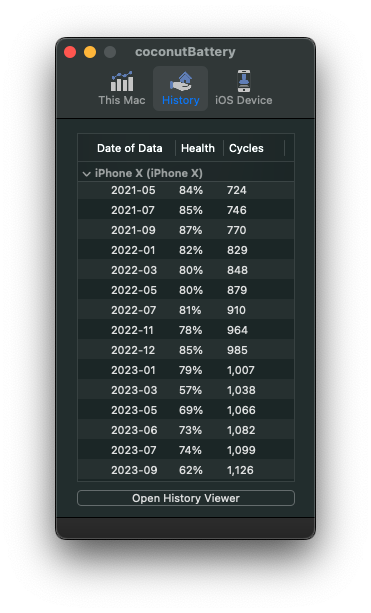Open the This Mac bar chart icon

tap(122, 81)
